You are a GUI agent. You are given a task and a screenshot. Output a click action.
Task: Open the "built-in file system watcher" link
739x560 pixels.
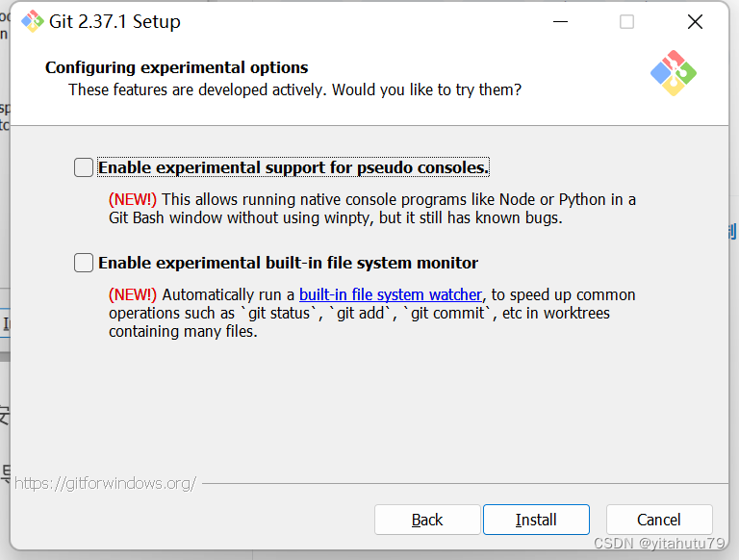(390, 294)
